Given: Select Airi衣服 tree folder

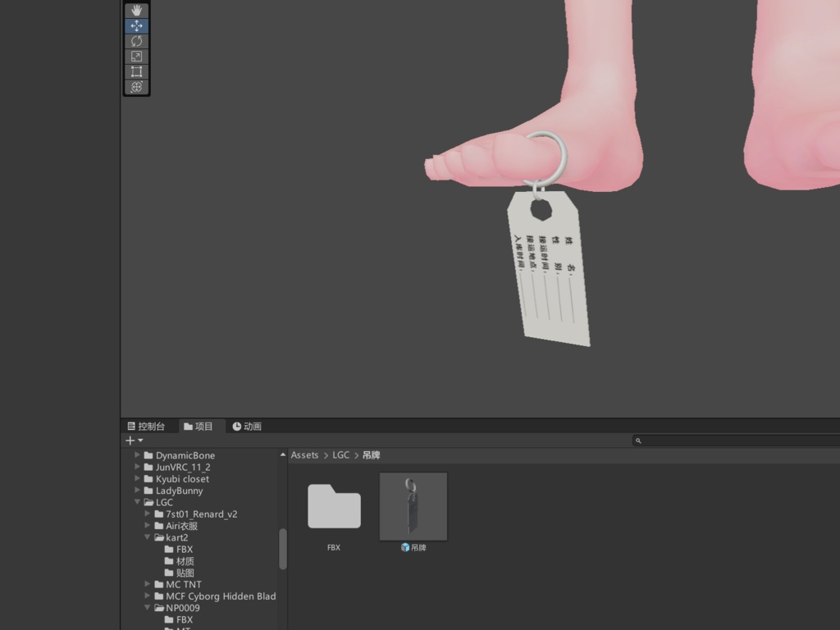Looking at the screenshot, I should 176,526.
